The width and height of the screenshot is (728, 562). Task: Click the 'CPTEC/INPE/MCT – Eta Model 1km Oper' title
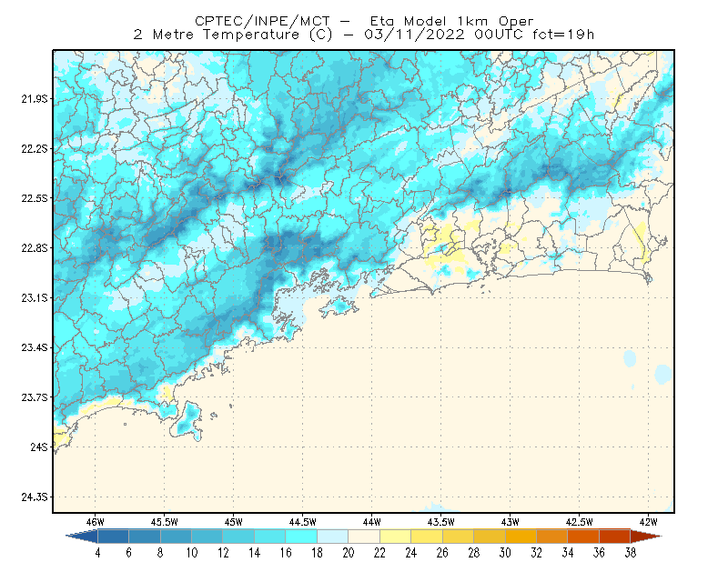tap(364, 21)
